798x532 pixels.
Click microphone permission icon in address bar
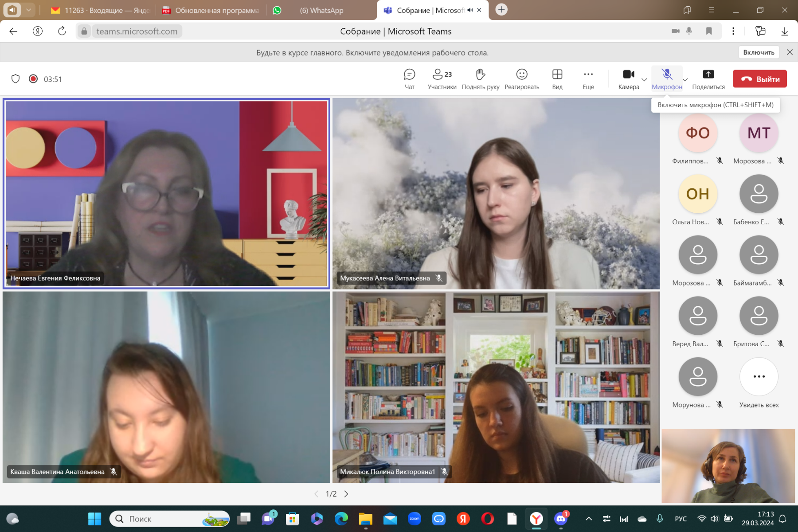click(x=689, y=31)
